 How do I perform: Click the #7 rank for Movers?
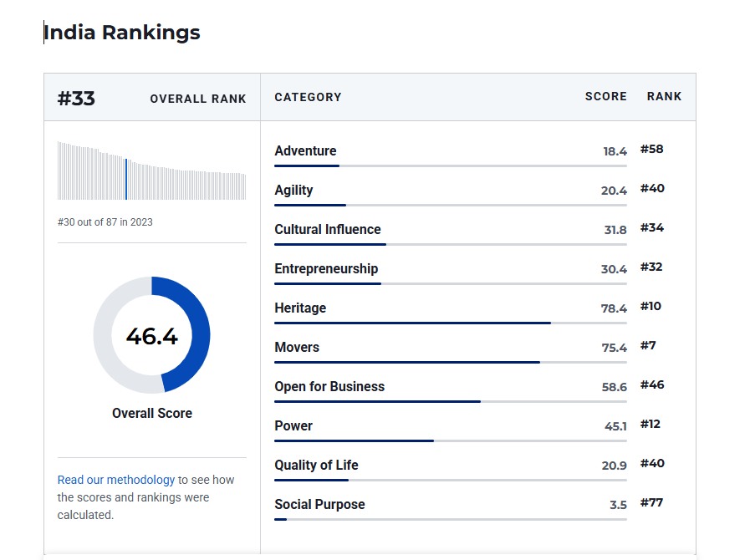[x=648, y=345]
